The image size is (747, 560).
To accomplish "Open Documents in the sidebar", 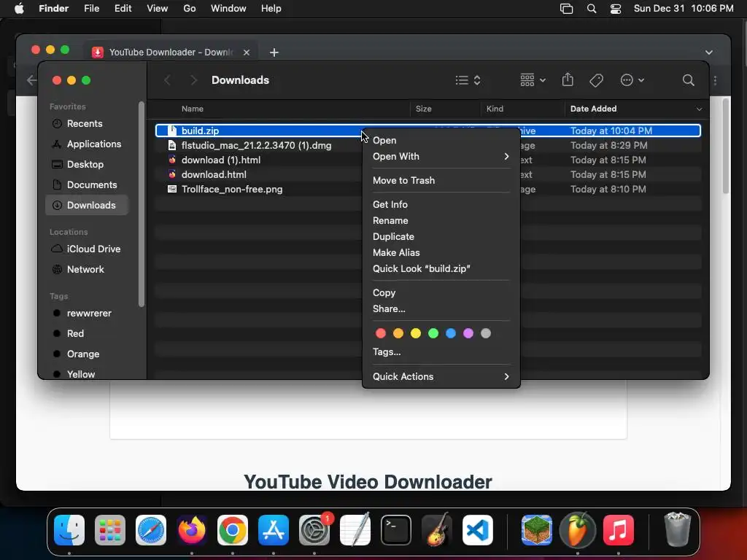I will [87, 184].
